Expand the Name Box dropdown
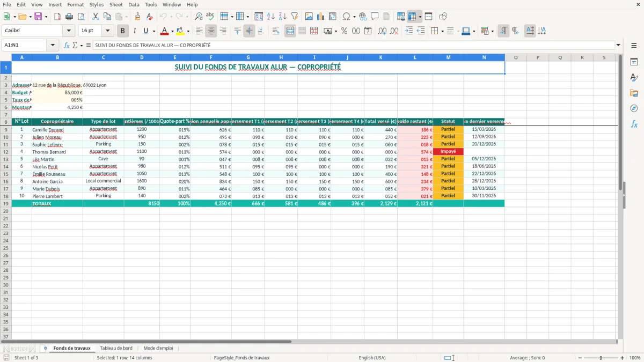644x362 pixels. click(53, 45)
